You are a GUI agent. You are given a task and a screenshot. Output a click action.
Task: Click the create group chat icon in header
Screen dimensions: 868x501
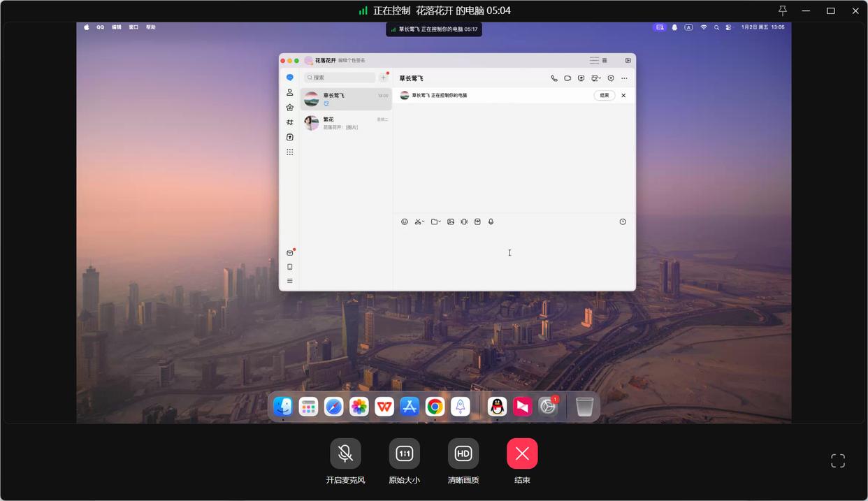click(x=610, y=78)
